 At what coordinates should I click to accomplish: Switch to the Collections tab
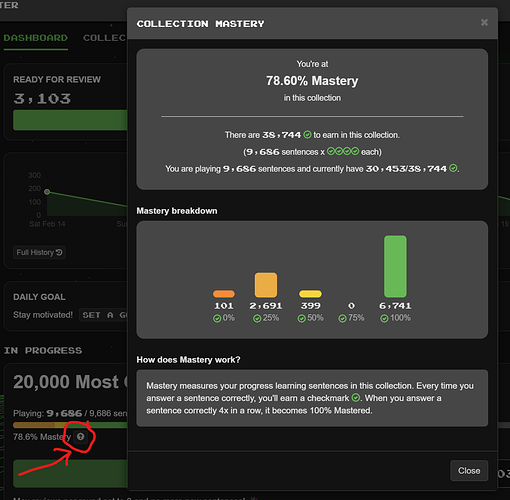[105, 38]
